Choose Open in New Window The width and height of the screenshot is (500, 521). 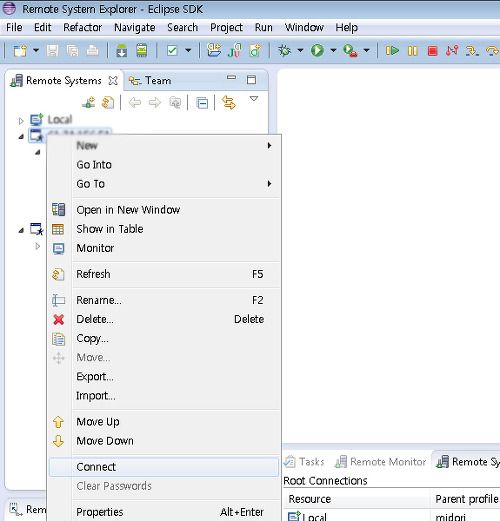click(x=164, y=210)
